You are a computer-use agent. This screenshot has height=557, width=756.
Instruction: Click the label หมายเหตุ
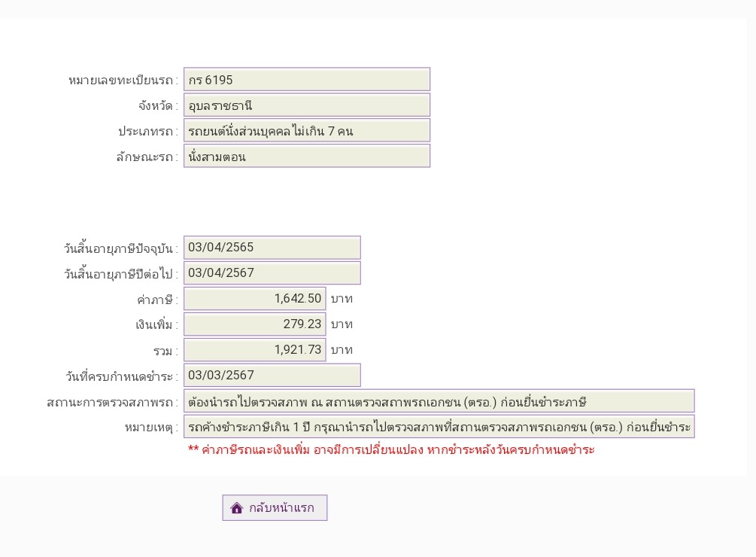[151, 428]
